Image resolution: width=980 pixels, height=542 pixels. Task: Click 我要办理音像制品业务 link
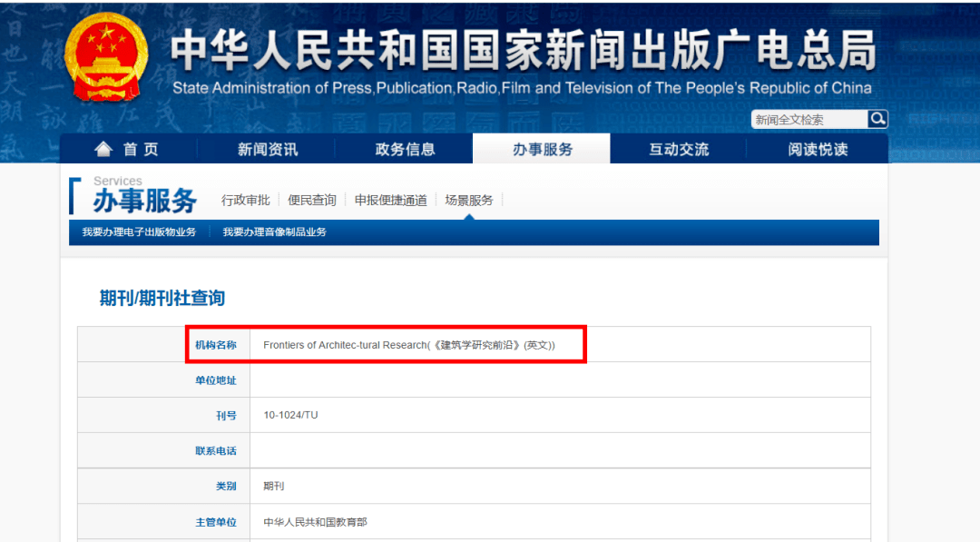click(x=274, y=232)
